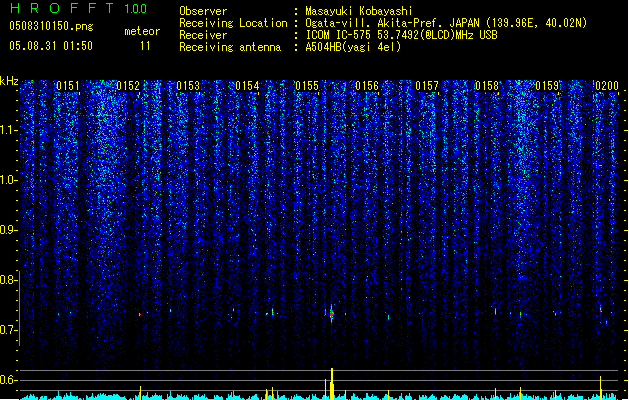629x400 pixels.
Task: Click the 0.7 kHz axis label
Action: click(8, 330)
